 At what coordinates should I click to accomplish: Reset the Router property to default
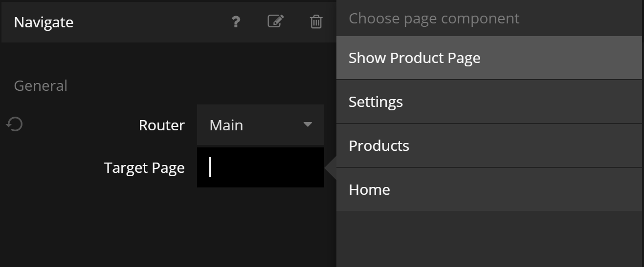15,124
